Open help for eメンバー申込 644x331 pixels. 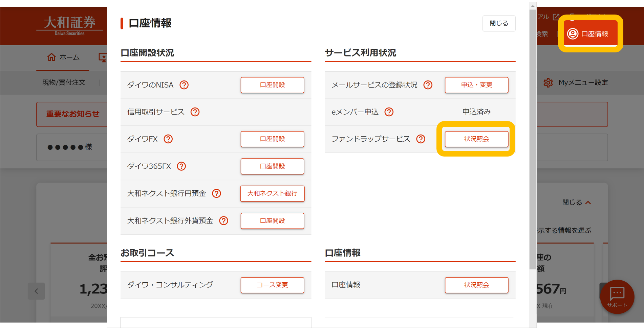[389, 112]
